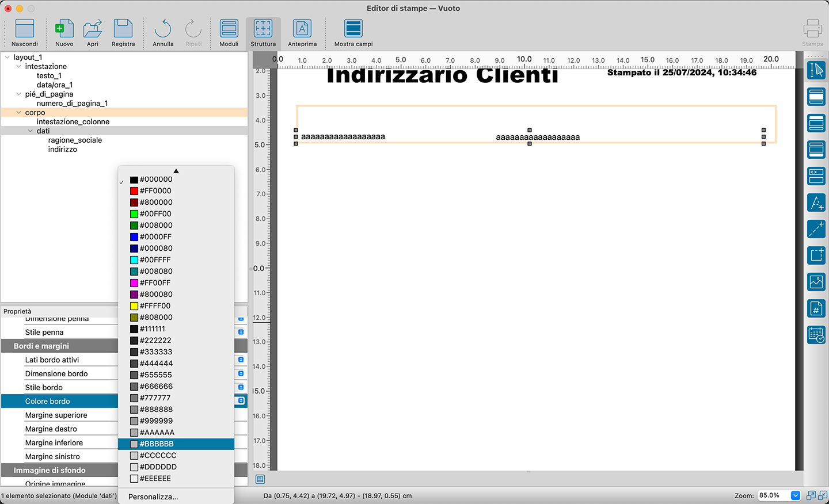Image resolution: width=829 pixels, height=504 pixels.
Task: Choose Personalizza… in the color menu
Action: pos(153,497)
